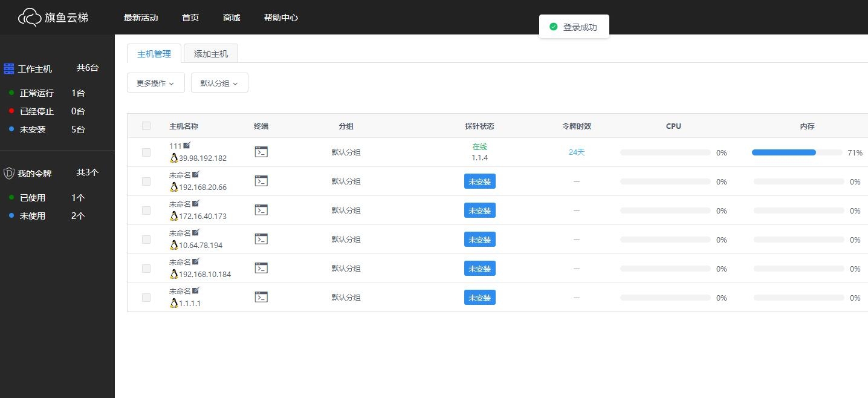Open 帮助中心 in the top navigation
This screenshot has width=868, height=398.
281,18
